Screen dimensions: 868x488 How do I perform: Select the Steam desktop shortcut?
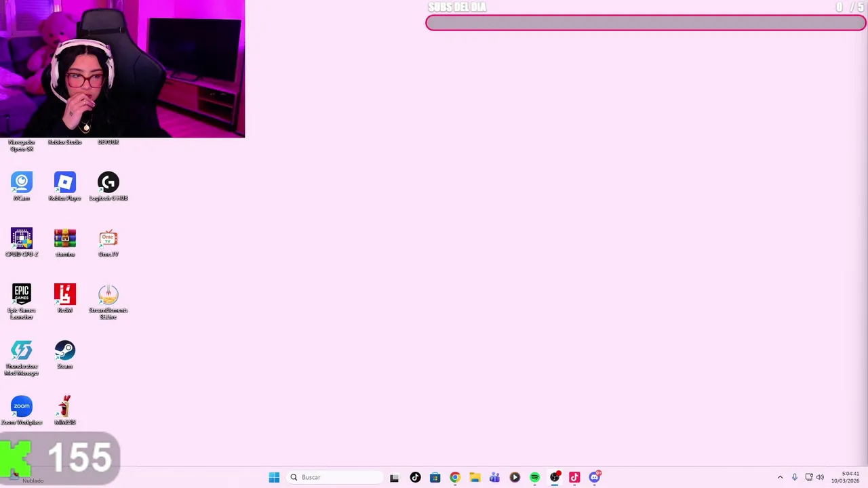click(65, 355)
